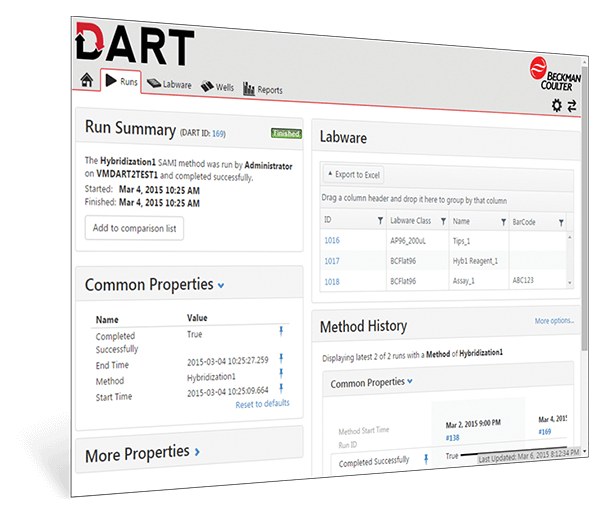Open the BarCode column filter
Image resolution: width=600 pixels, height=520 pixels.
[x=561, y=223]
